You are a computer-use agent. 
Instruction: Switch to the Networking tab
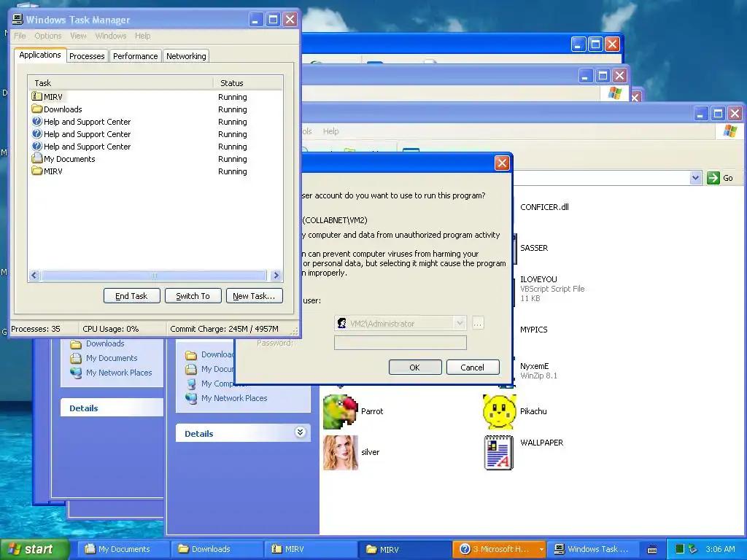pos(186,56)
